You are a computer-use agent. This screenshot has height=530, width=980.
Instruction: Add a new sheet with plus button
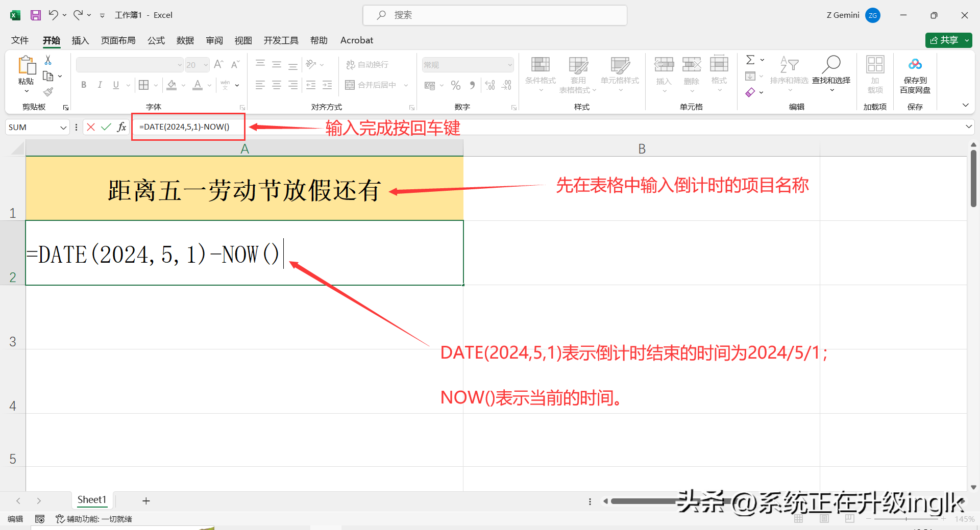pos(146,501)
